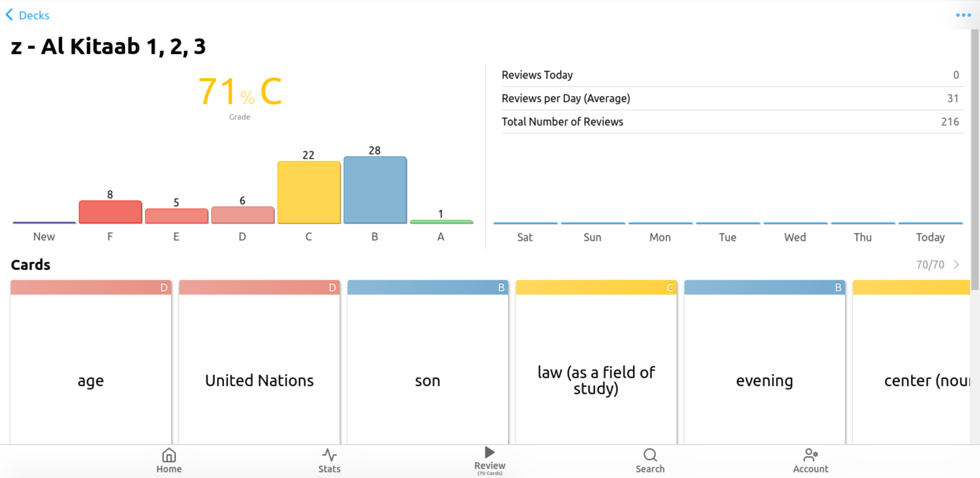The height and width of the screenshot is (478, 980).
Task: Expand the cards list chevron next to 70/70
Action: pyautogui.click(x=957, y=264)
